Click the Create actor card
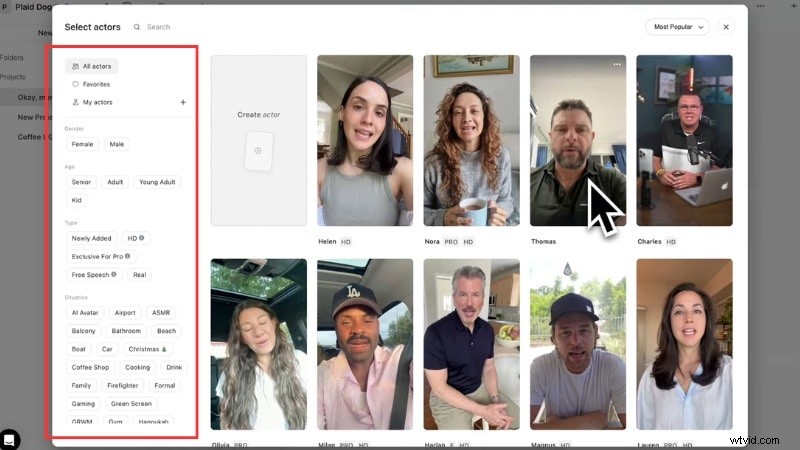Image resolution: width=800 pixels, height=450 pixels. 259,140
